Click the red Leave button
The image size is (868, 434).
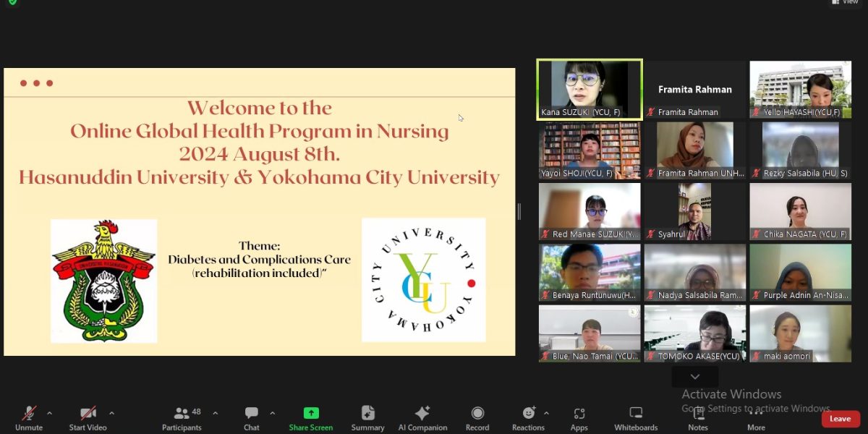tap(840, 419)
